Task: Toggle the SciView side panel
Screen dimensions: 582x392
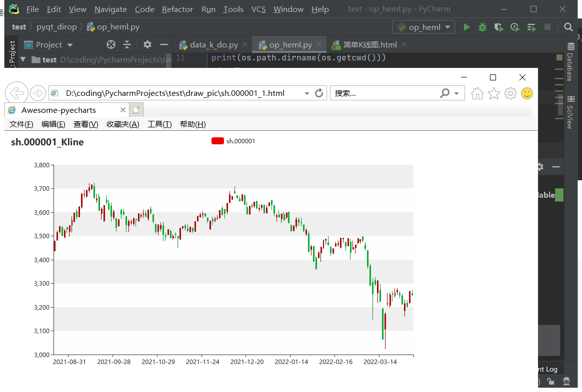Action: 569,117
